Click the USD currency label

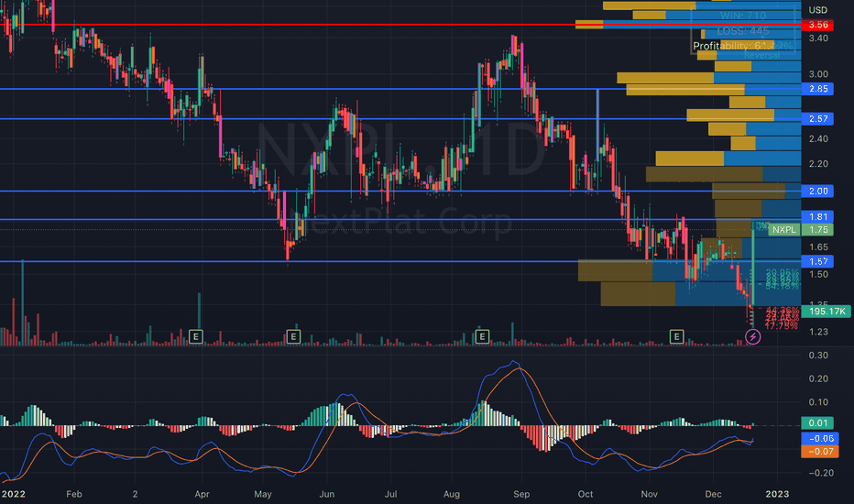817,10
